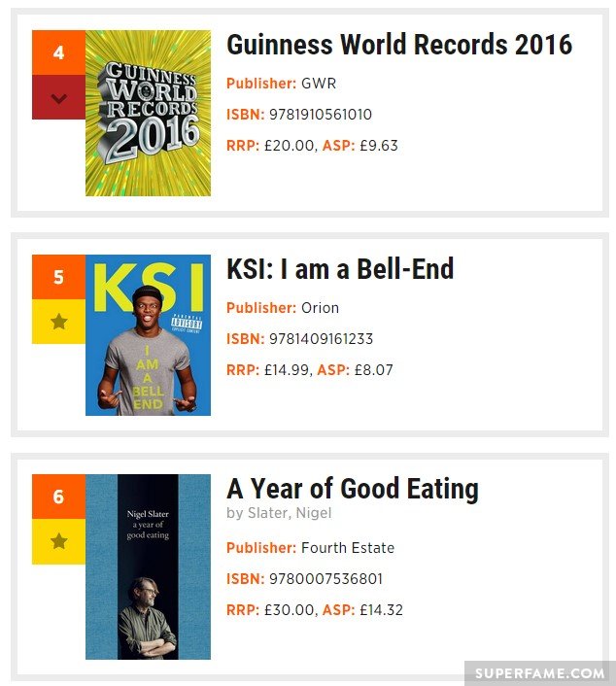Click the ISBN 9781409161233 number
616x686 pixels.
tap(321, 338)
